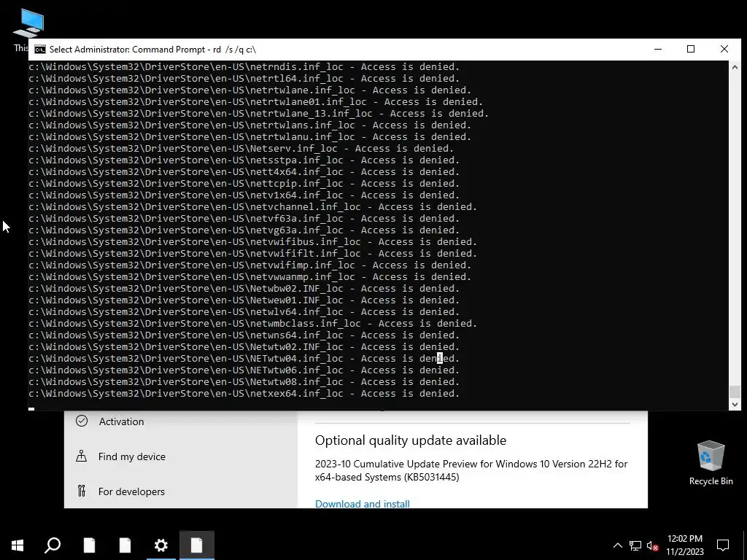Click the netwlv64.inf_loc console line
This screenshot has width=747, height=560.
(x=244, y=312)
